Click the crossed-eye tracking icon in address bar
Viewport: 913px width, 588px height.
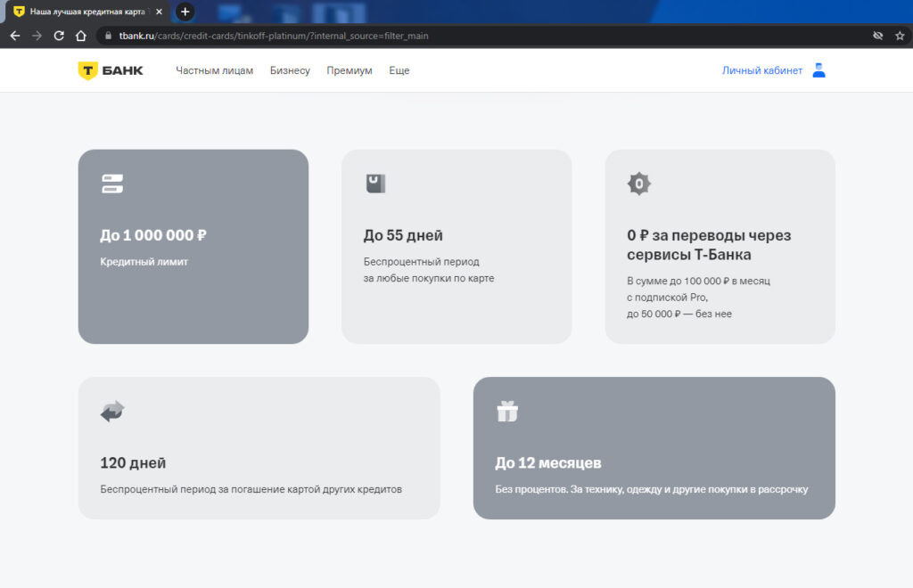point(877,36)
